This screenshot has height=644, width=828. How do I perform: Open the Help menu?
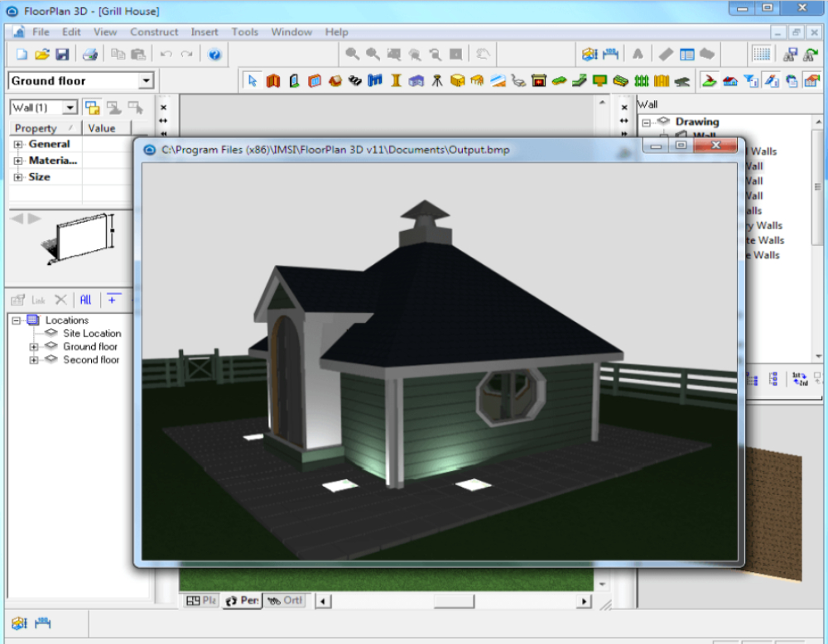336,31
